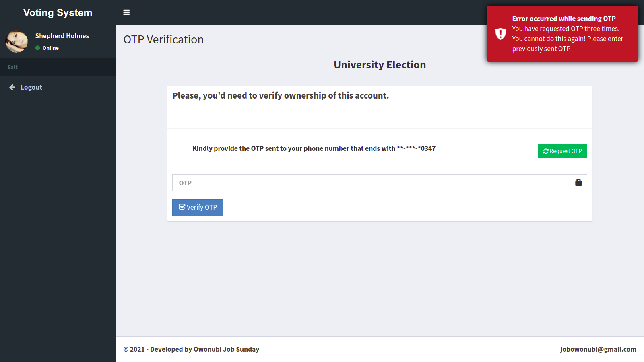Click the Shepherd Holmes username
Image resolution: width=644 pixels, height=362 pixels.
[x=62, y=36]
